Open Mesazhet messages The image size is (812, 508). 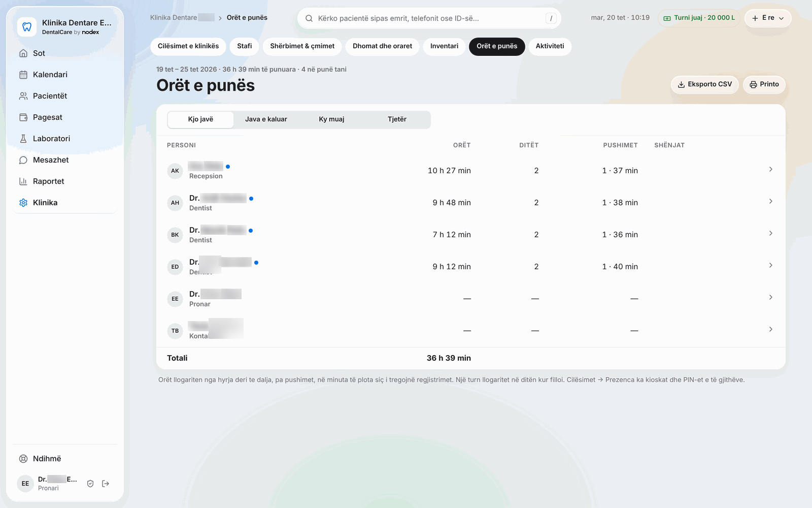pyautogui.click(x=65, y=160)
